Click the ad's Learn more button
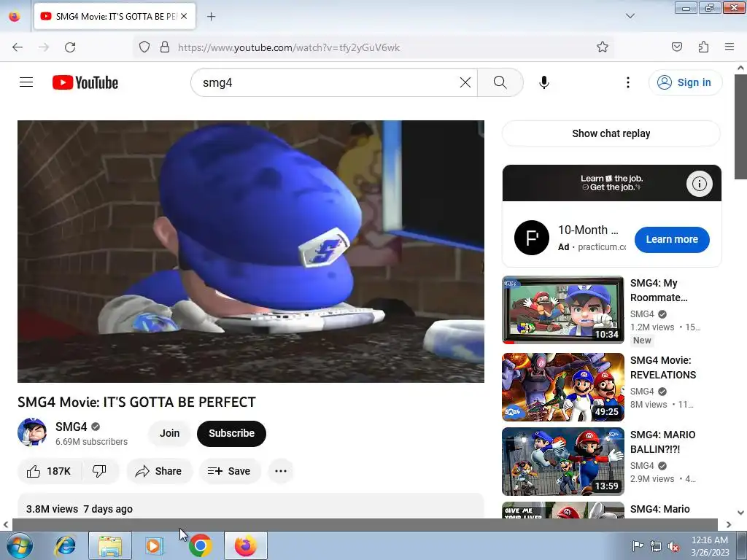 pyautogui.click(x=672, y=239)
